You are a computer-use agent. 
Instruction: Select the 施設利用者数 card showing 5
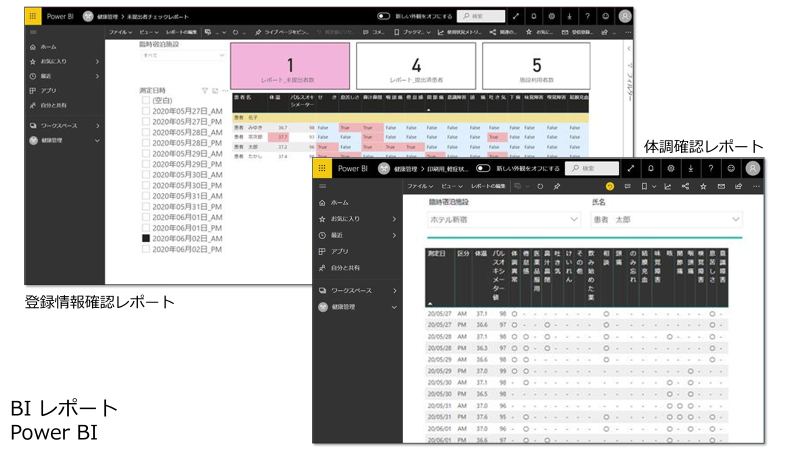(x=536, y=66)
